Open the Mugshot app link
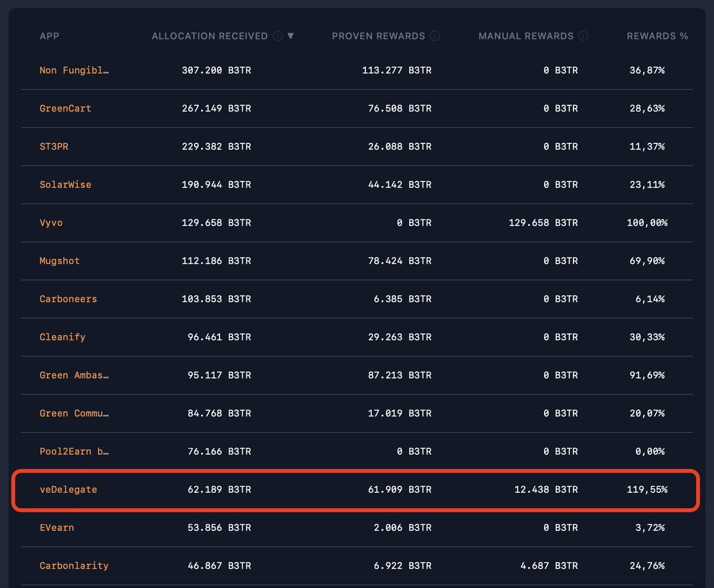This screenshot has width=714, height=588. pos(59,261)
